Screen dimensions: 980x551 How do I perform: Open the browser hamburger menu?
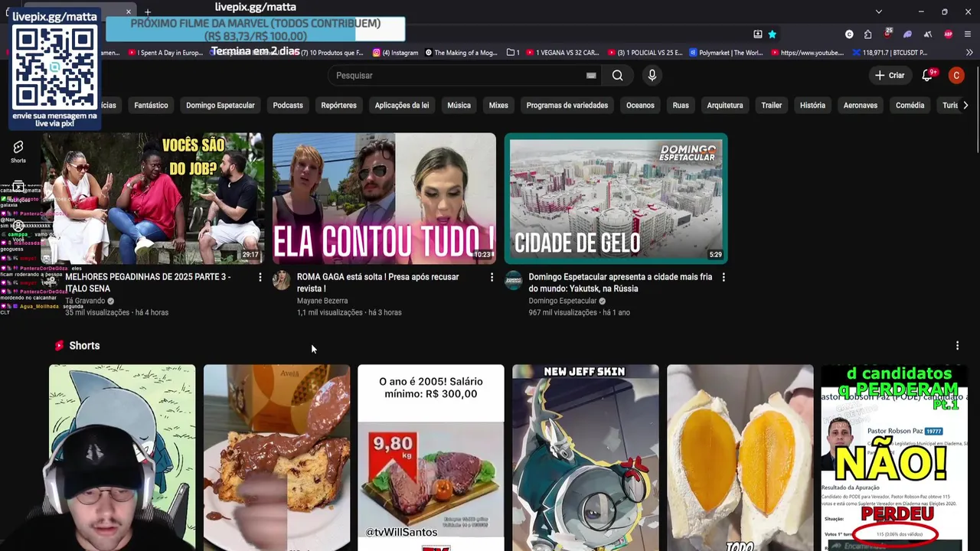(968, 34)
